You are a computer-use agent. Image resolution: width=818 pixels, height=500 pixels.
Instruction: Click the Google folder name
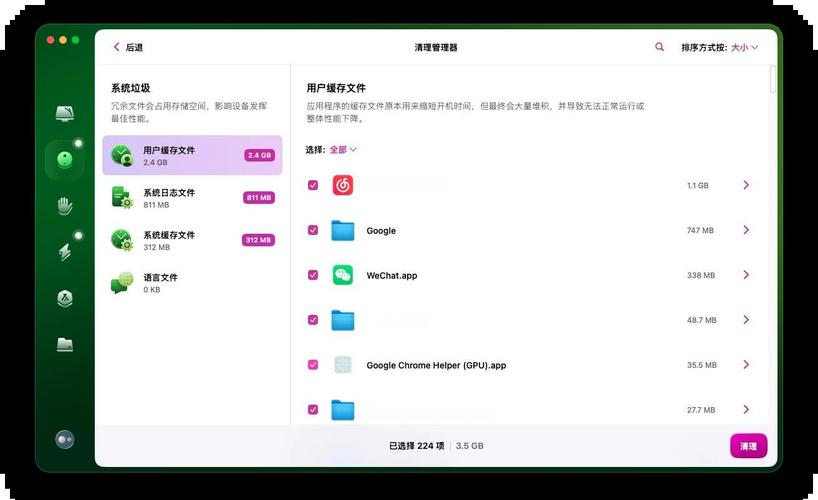(381, 230)
